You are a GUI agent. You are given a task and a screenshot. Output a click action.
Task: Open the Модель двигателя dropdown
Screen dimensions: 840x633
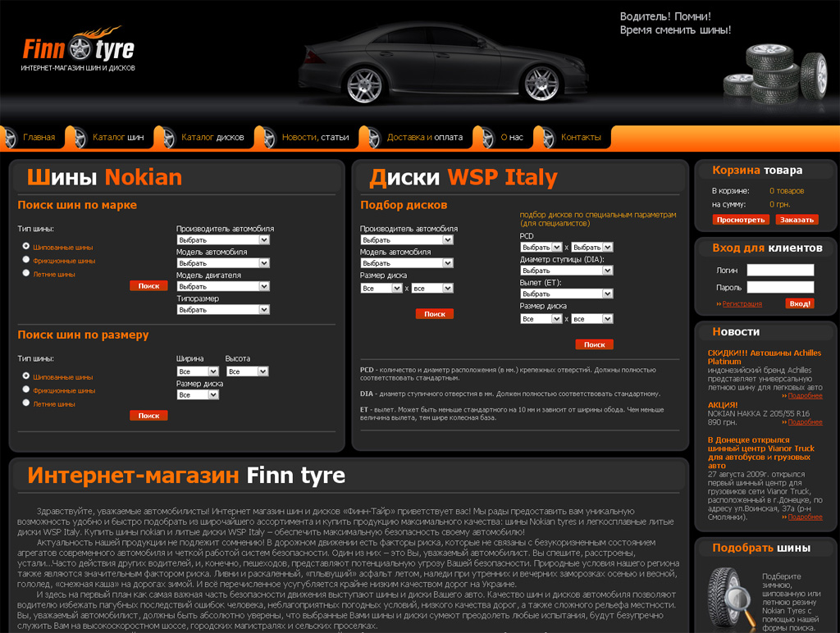(x=223, y=286)
